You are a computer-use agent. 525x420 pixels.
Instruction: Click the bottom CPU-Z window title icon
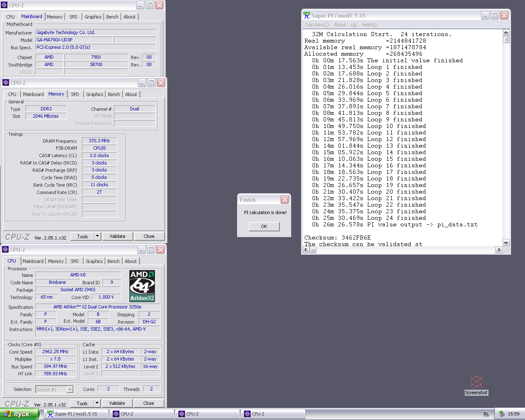(x=5, y=249)
